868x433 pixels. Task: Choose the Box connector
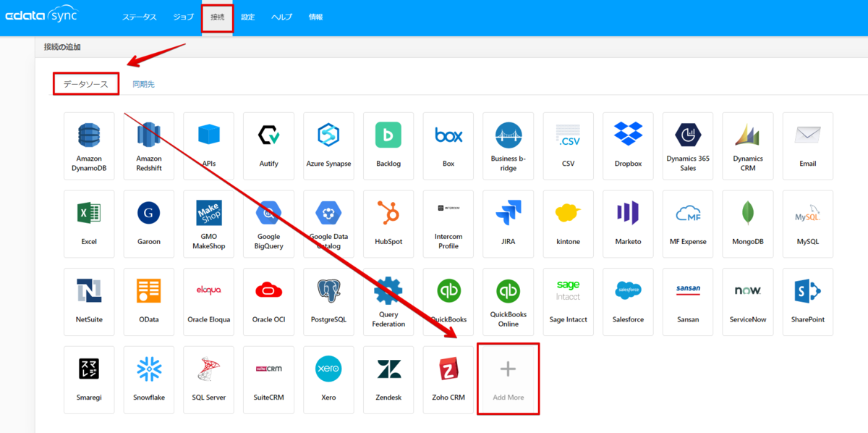click(x=448, y=146)
